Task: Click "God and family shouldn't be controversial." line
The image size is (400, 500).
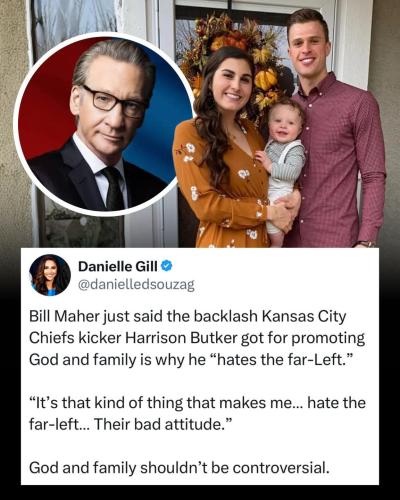Action: (x=179, y=468)
